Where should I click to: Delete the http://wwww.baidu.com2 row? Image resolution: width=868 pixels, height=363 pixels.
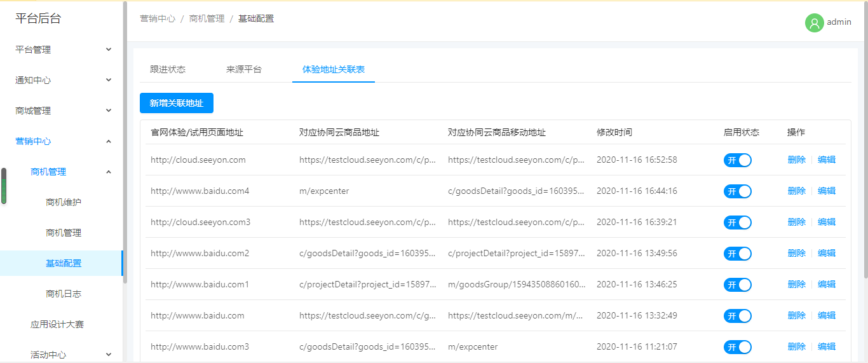click(x=796, y=253)
